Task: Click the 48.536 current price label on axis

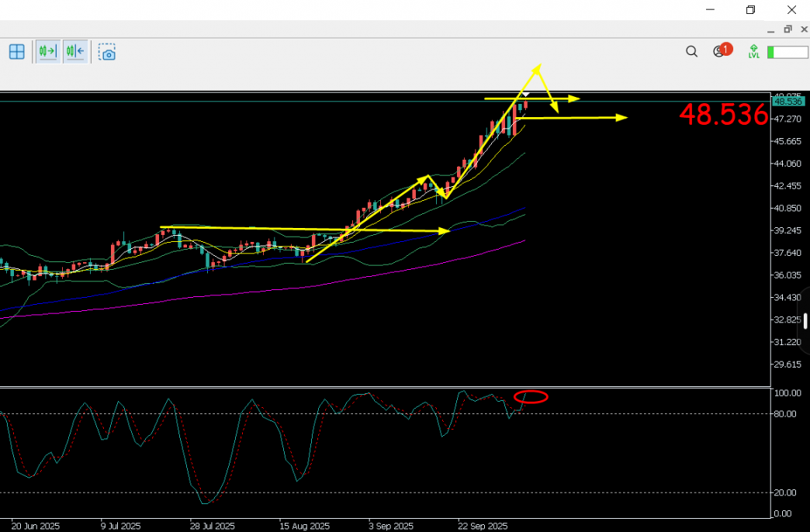Action: click(x=787, y=102)
